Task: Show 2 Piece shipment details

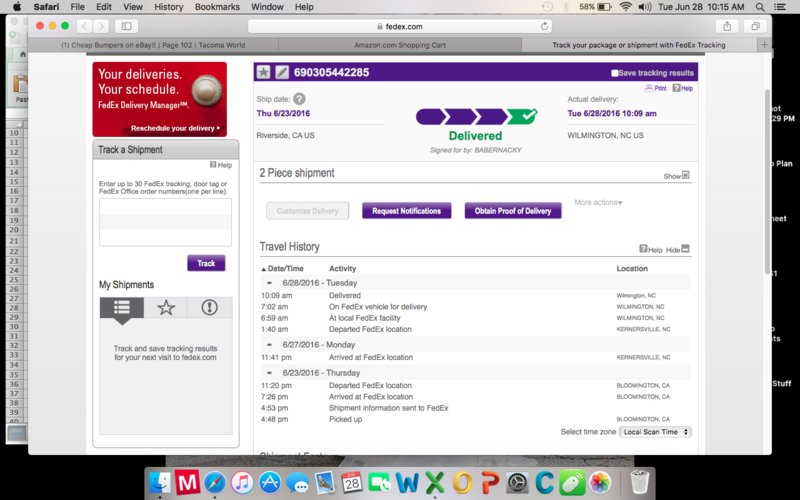Action: click(x=676, y=176)
